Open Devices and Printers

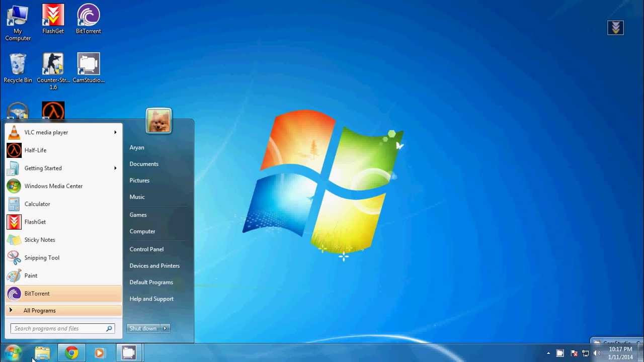[154, 265]
